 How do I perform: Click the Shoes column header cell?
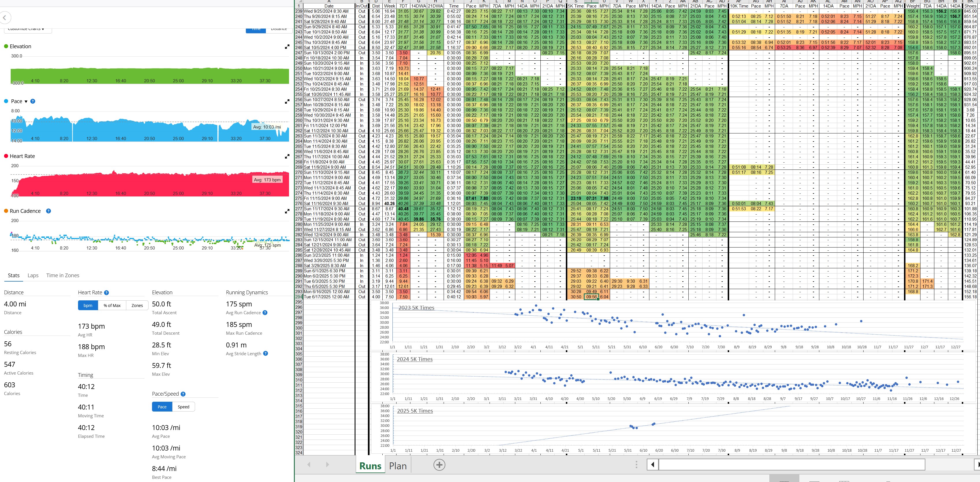point(970,6)
